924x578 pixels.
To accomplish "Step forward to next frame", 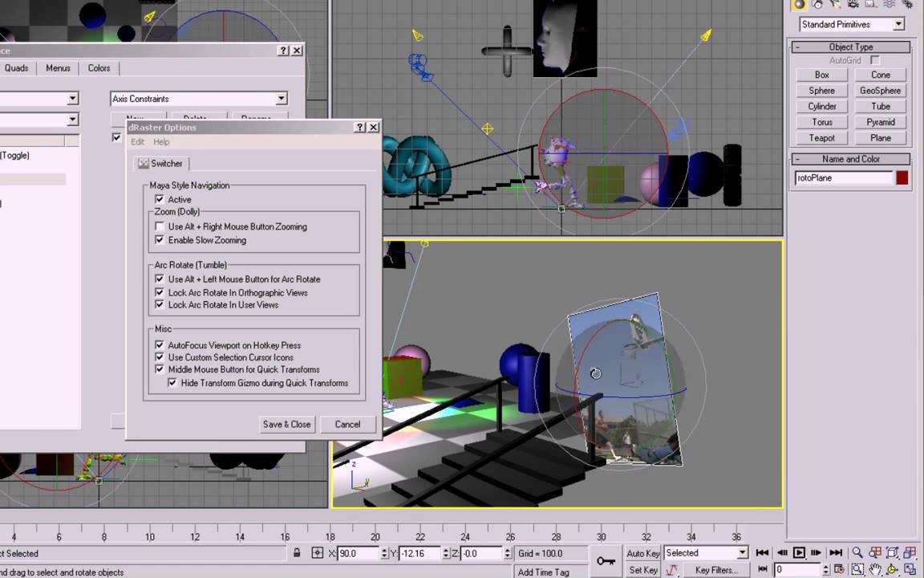I will tap(817, 552).
